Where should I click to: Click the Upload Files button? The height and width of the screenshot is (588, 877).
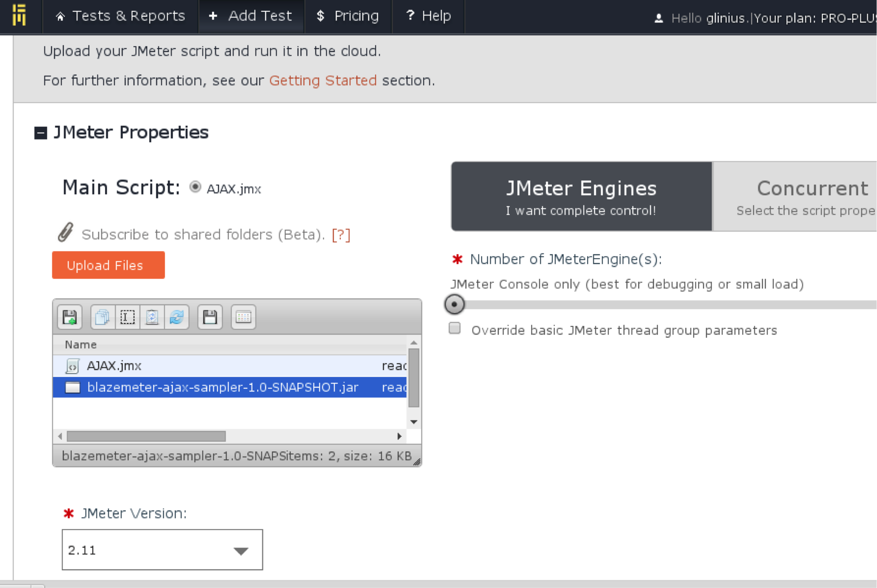(108, 265)
